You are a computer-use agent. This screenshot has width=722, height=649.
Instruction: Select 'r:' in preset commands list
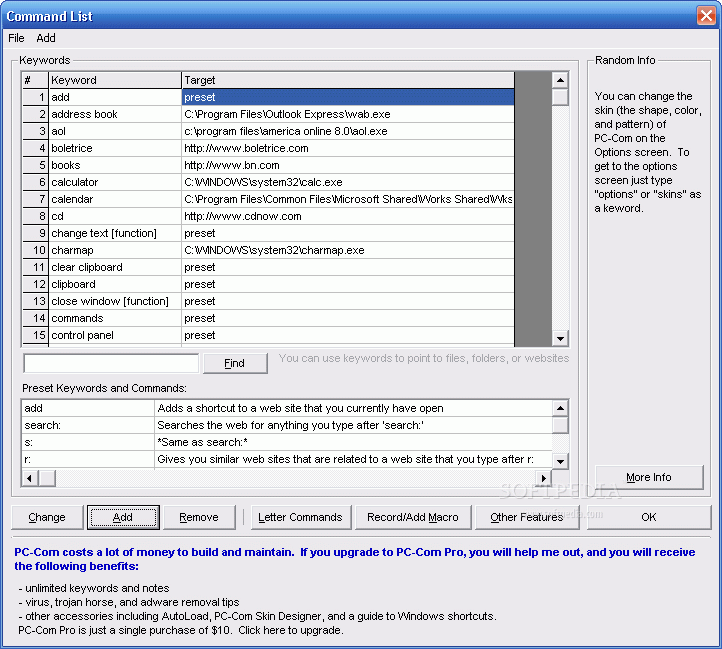[x=88, y=459]
